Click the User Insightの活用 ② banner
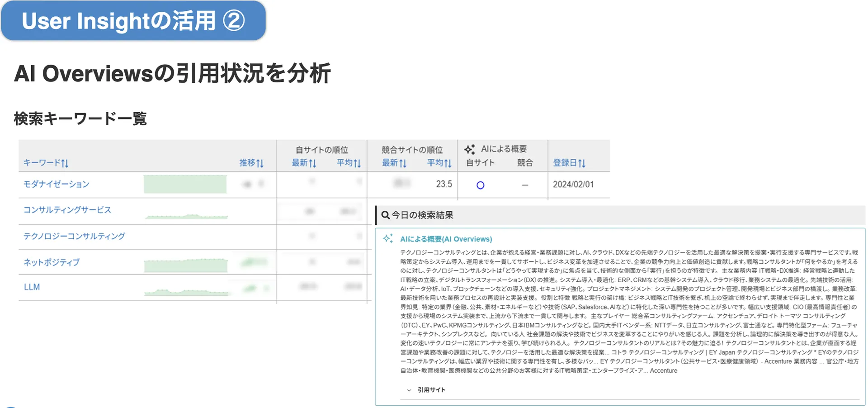 pos(133,21)
